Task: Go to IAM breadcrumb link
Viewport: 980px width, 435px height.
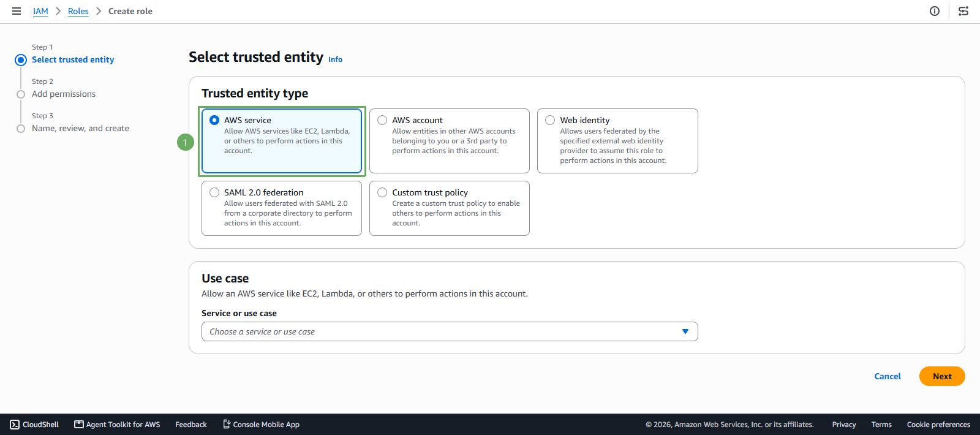Action: click(40, 11)
